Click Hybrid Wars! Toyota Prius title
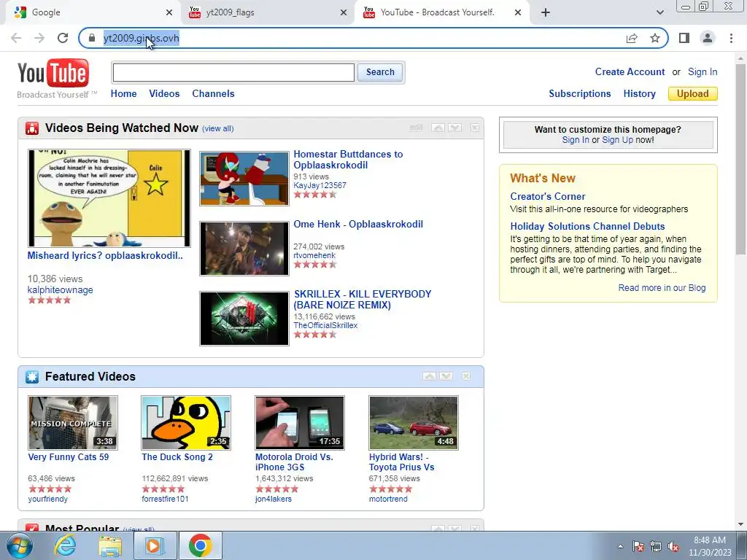The width and height of the screenshot is (747, 560). 402,462
